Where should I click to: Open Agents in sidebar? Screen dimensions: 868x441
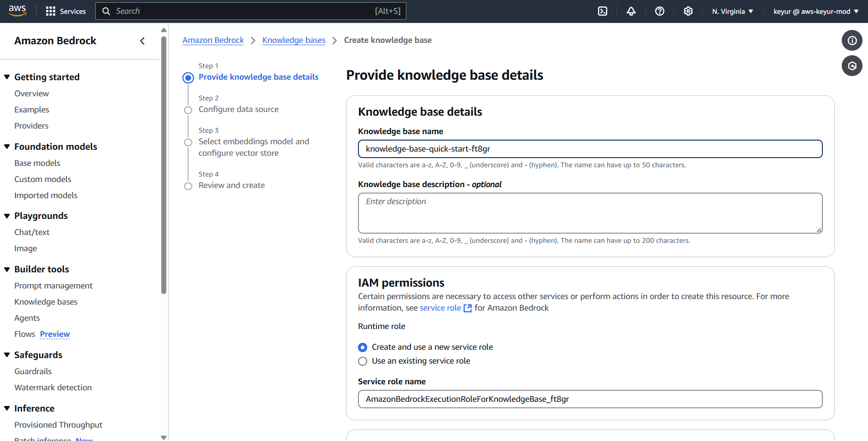click(27, 318)
